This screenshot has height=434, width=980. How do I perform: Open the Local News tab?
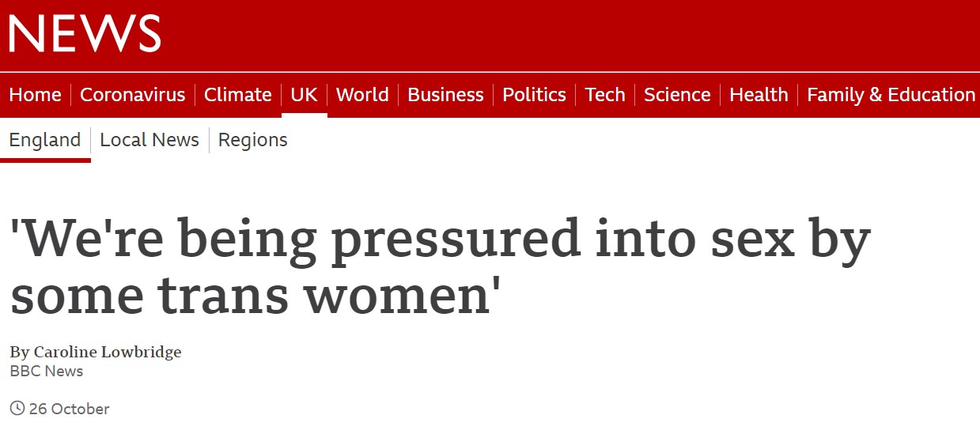pos(149,140)
